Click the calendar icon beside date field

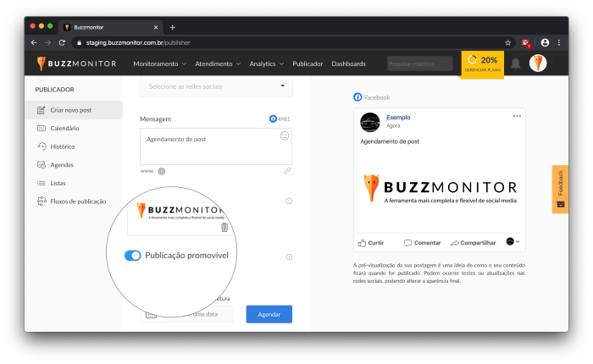point(151,314)
